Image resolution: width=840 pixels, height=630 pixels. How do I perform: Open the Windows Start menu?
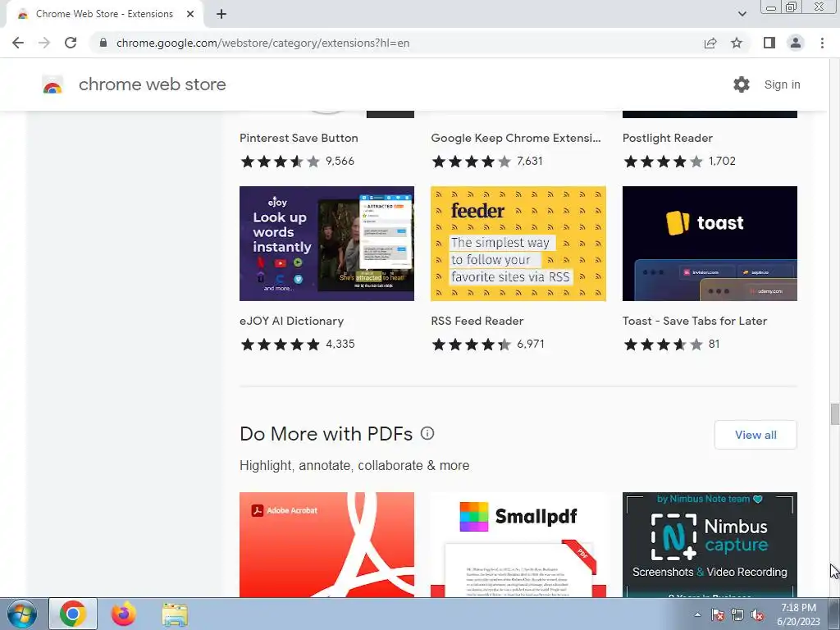pyautogui.click(x=22, y=614)
